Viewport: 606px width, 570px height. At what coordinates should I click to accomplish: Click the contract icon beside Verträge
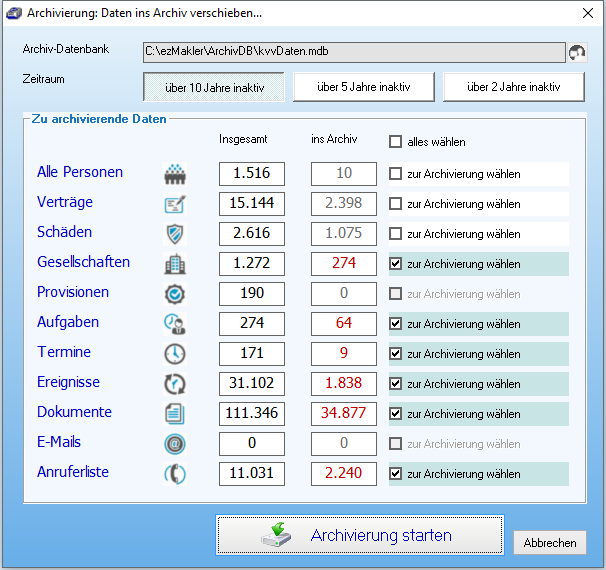tap(176, 204)
